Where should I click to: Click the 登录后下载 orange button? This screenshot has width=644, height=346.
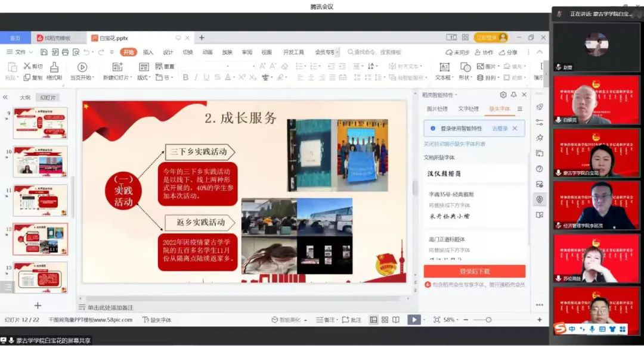pyautogui.click(x=474, y=272)
